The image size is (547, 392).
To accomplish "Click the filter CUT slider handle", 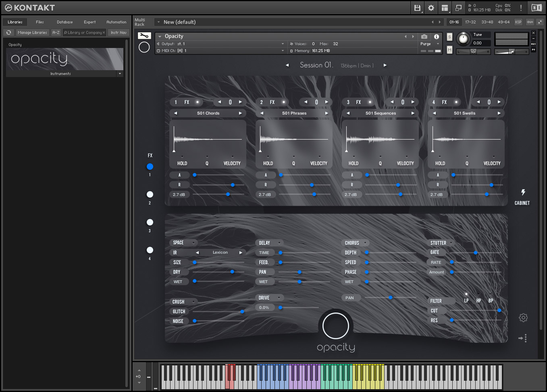I will coord(499,311).
